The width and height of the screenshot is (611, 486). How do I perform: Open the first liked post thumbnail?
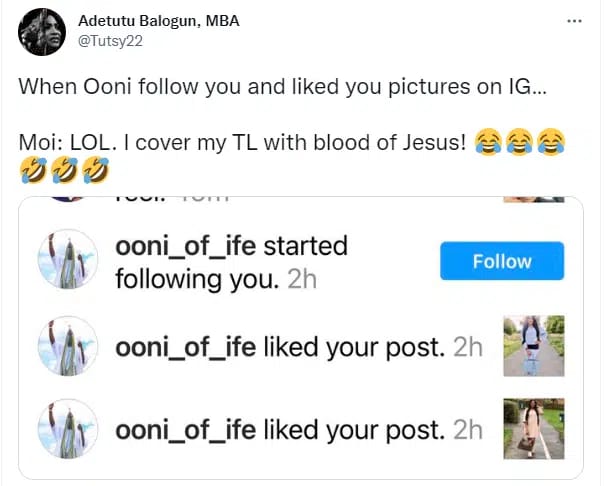[x=534, y=345]
